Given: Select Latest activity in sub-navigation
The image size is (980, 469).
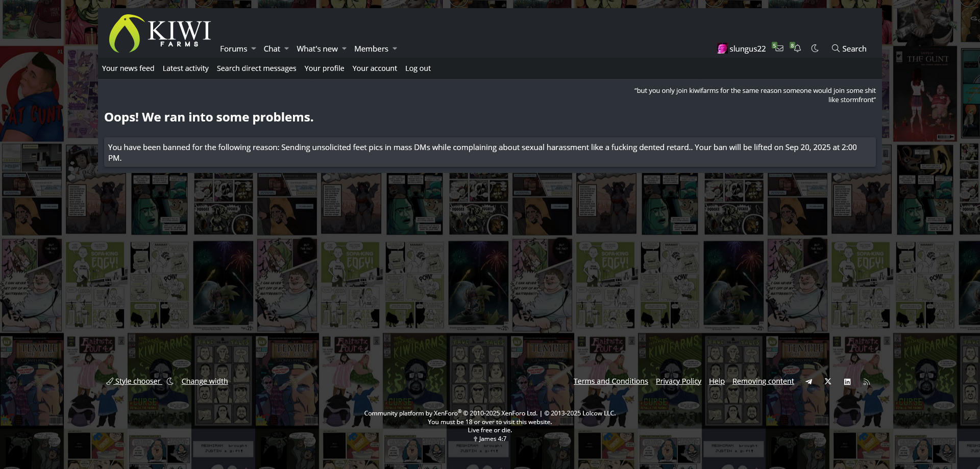Looking at the screenshot, I should 185,68.
